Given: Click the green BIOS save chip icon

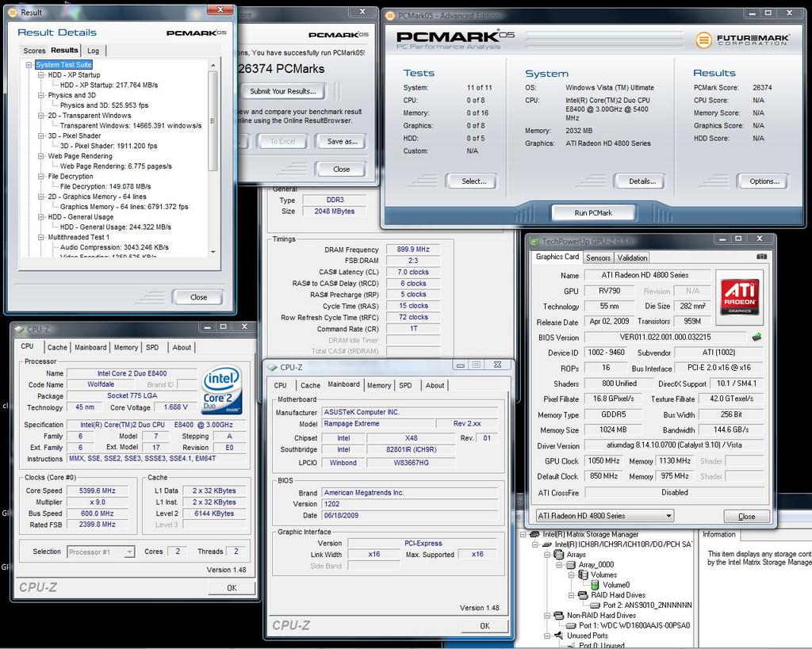Looking at the screenshot, I should click(x=756, y=338).
